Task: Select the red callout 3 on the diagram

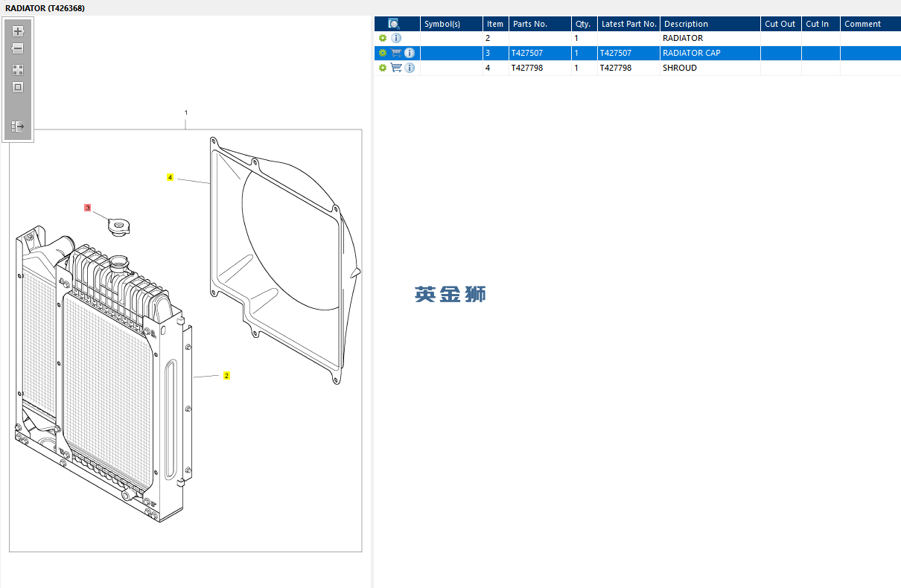Action: 87,208
